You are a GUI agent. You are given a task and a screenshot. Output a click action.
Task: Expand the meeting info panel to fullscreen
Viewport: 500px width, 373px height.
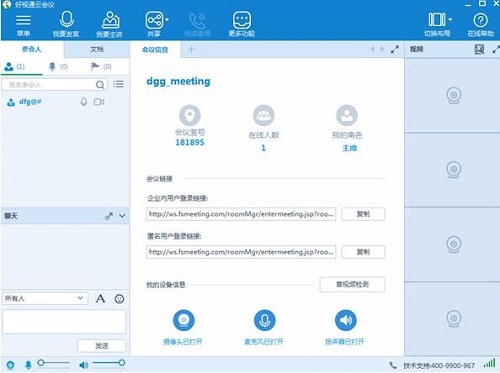pos(395,49)
